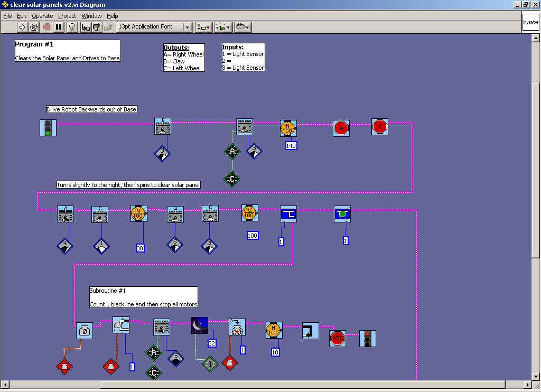The width and height of the screenshot is (541, 392).
Task: Toggle the Pause button in toolbar
Action: tap(59, 27)
